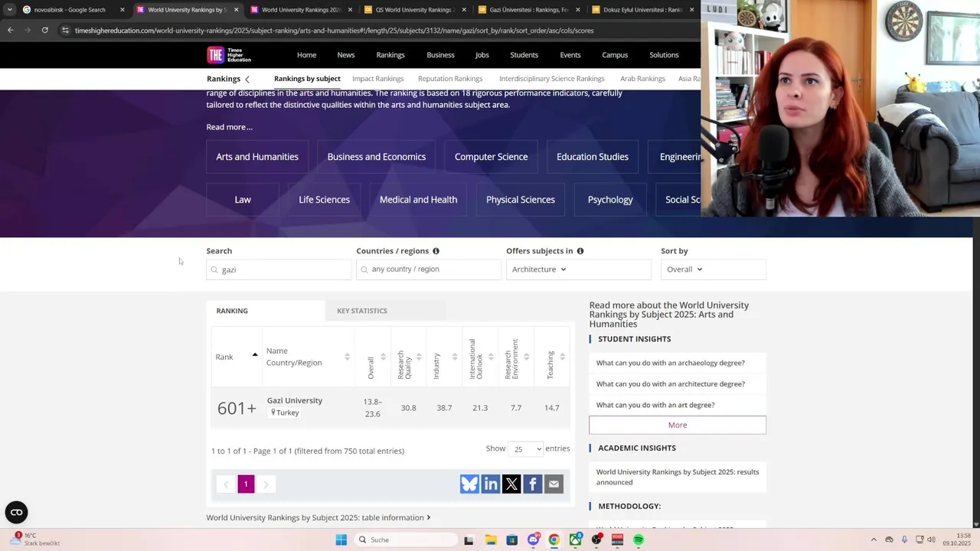Show hidden system tray icons
Viewport: 980px width, 551px height.
[x=874, y=540]
